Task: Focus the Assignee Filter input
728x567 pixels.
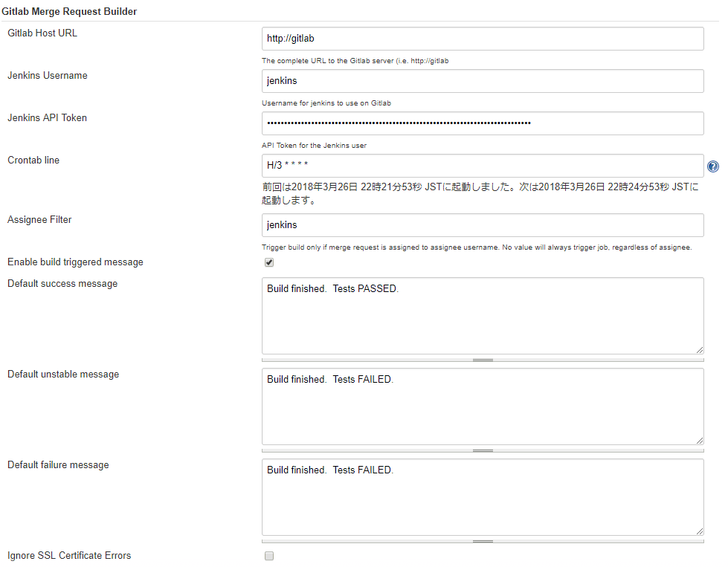Action: coord(483,225)
